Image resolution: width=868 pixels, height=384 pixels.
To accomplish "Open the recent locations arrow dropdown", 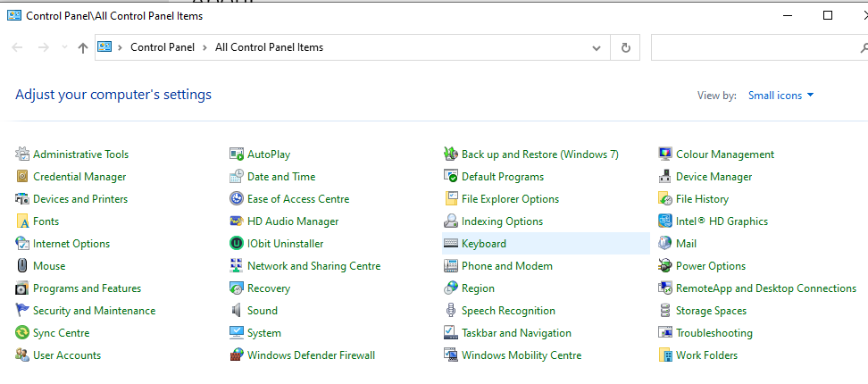I will pos(65,47).
